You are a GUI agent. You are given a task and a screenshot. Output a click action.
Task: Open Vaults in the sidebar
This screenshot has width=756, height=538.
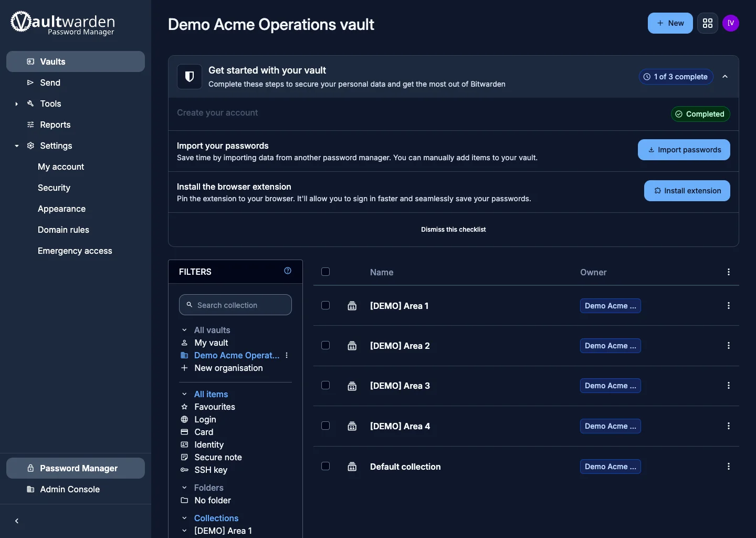(x=76, y=61)
